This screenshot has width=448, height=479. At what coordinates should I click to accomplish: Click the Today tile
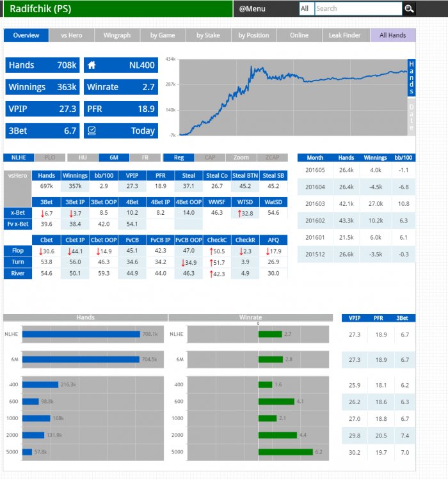121,130
